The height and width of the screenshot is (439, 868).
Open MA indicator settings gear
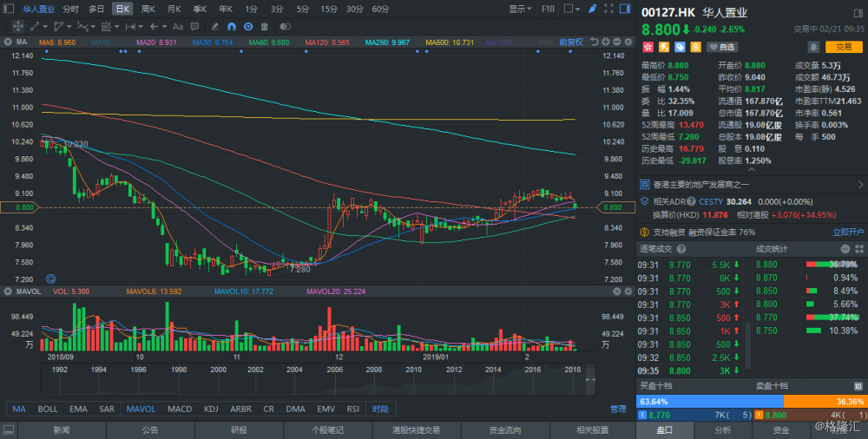coord(628,42)
